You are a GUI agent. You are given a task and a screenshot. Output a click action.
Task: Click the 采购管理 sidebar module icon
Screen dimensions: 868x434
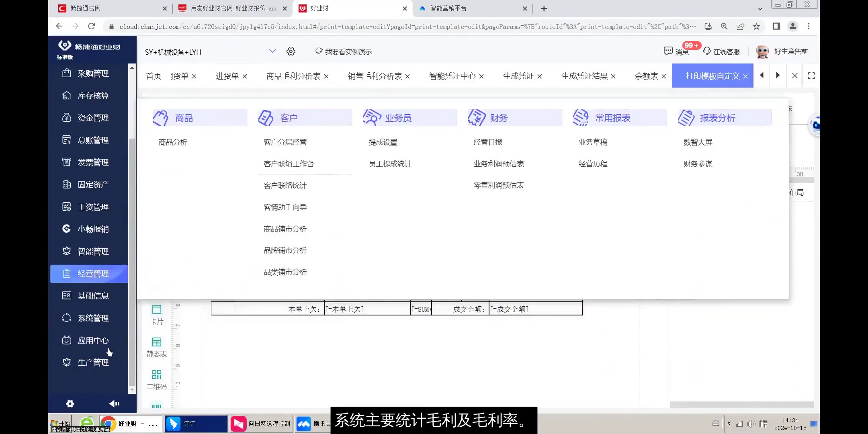coord(67,73)
